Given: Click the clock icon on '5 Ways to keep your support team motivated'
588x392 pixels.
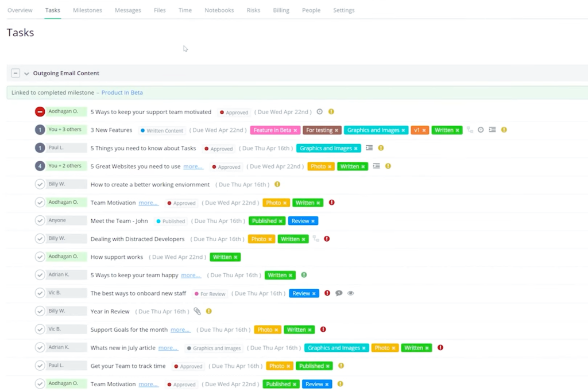Looking at the screenshot, I should [x=320, y=112].
